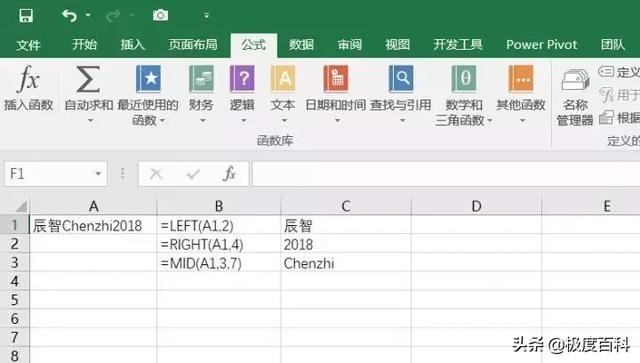
Task: Select column B header
Action: [219, 206]
